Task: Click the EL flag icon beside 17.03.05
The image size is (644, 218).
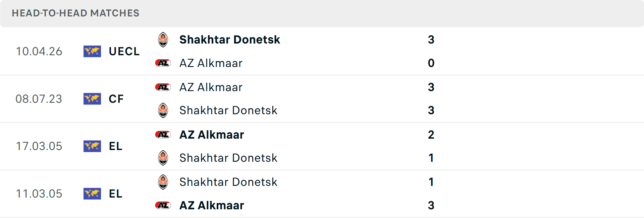Action: tap(92, 146)
